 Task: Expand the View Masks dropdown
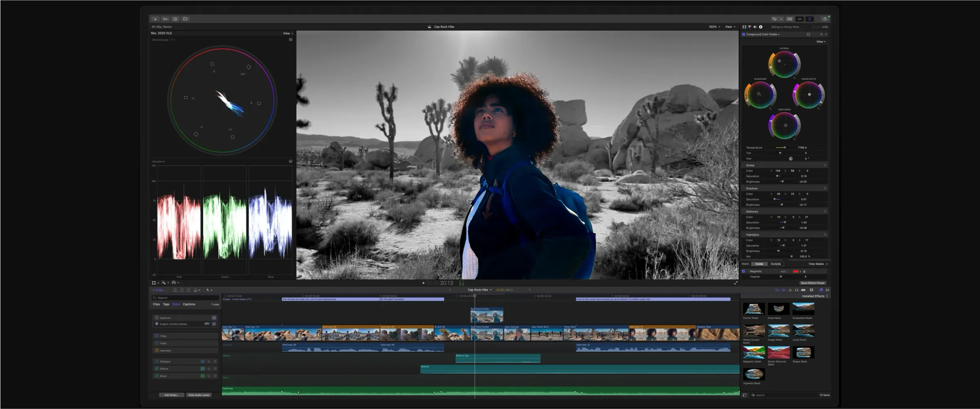point(818,264)
